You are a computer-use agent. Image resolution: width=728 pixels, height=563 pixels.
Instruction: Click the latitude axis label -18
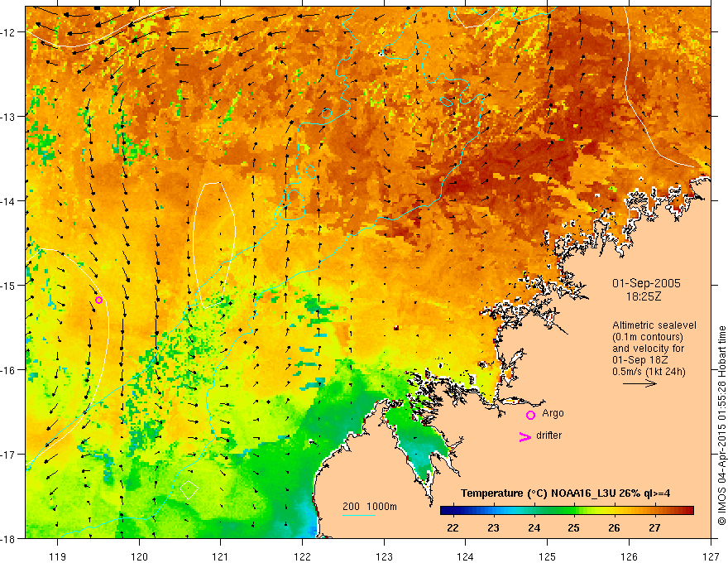tap(10, 538)
